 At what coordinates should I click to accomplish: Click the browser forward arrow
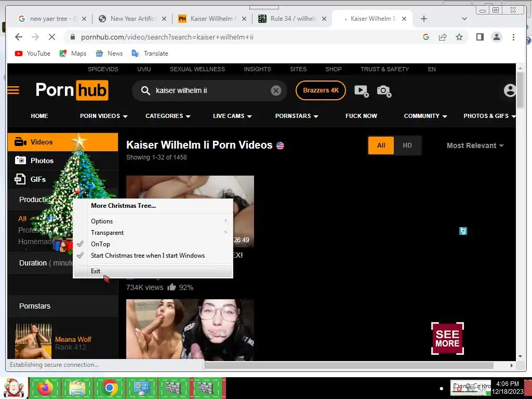click(x=35, y=37)
